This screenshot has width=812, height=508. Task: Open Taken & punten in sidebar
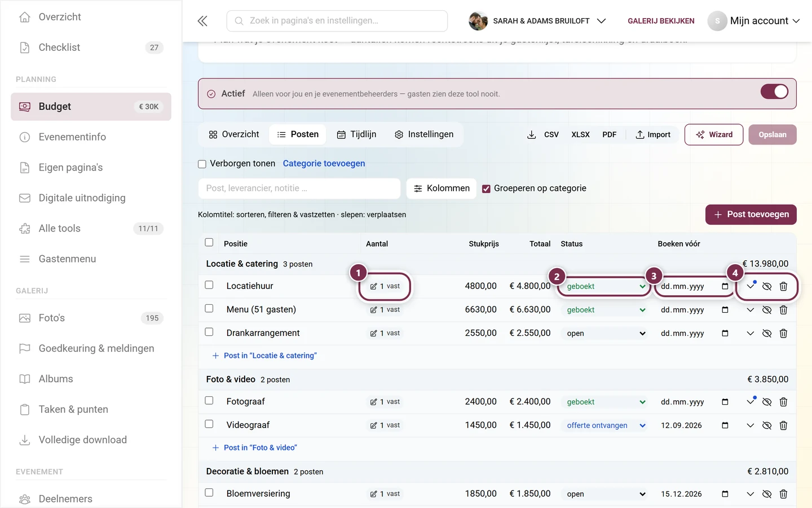(91, 409)
